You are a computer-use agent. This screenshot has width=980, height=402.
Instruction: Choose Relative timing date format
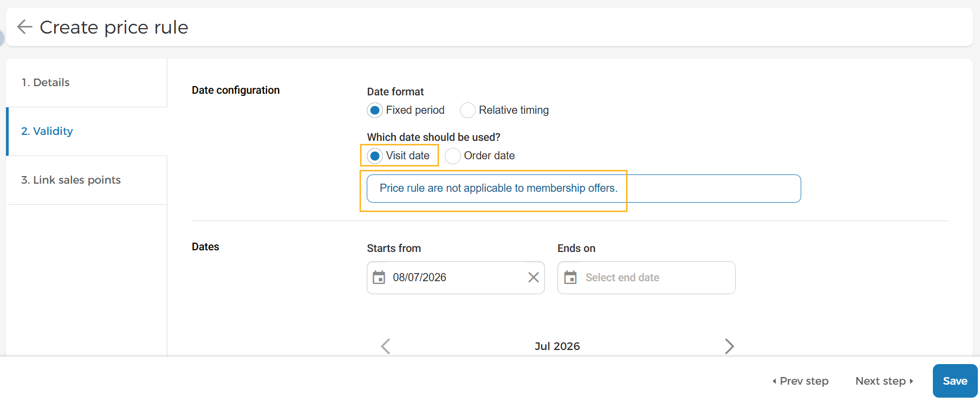[x=468, y=110]
